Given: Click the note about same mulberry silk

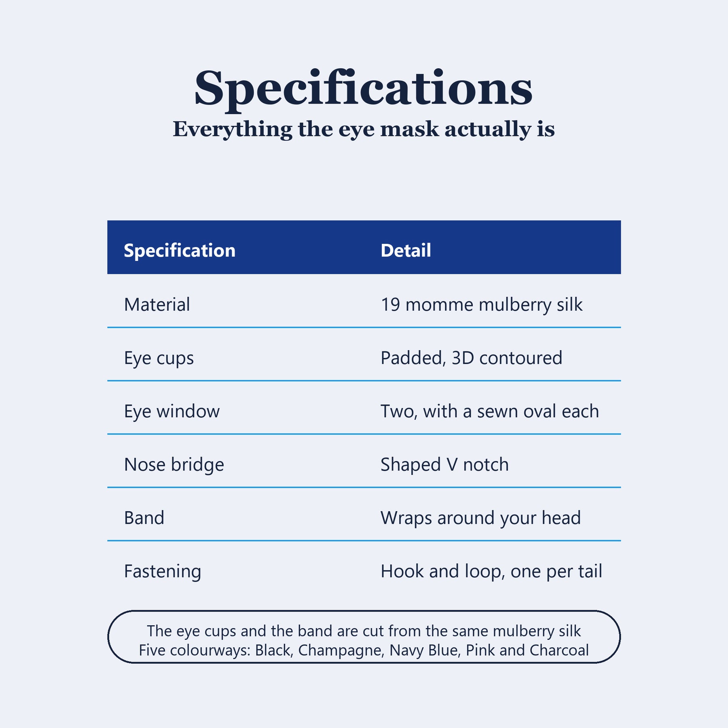Looking at the screenshot, I should click(x=364, y=631).
